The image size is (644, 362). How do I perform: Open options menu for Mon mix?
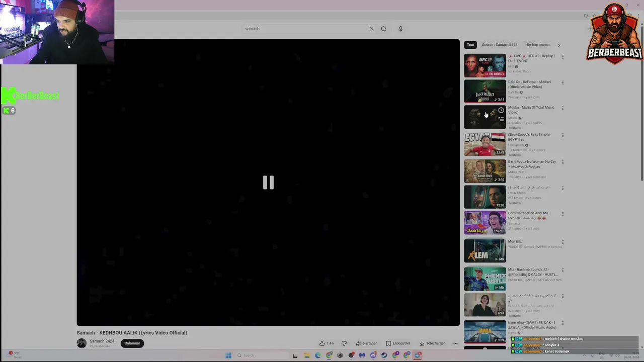tap(562, 242)
